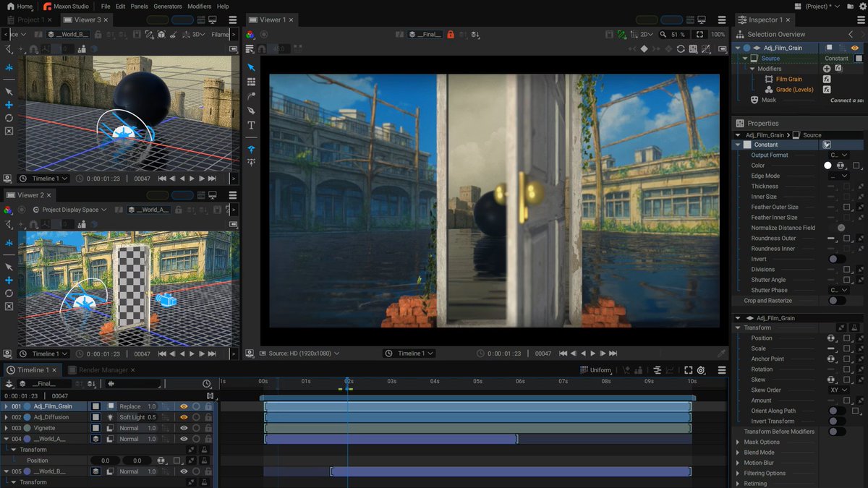
Task: Open the Skew Order XY dropdown
Action: [838, 390]
